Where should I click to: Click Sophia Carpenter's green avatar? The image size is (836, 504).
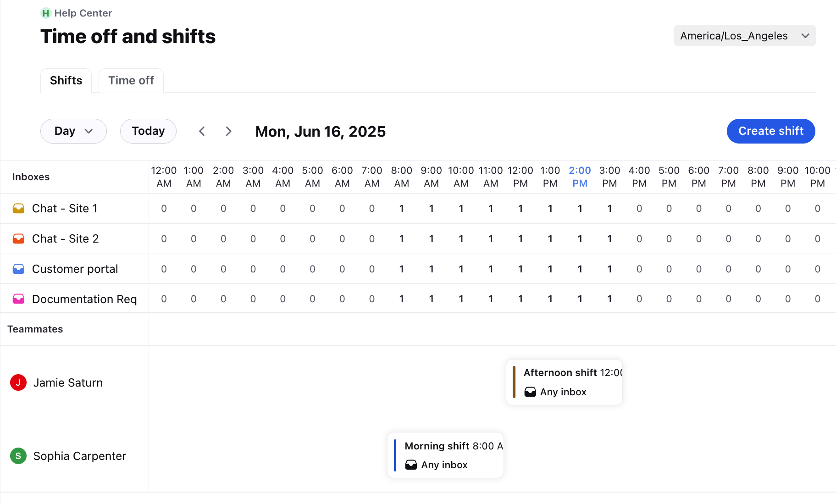(x=18, y=456)
